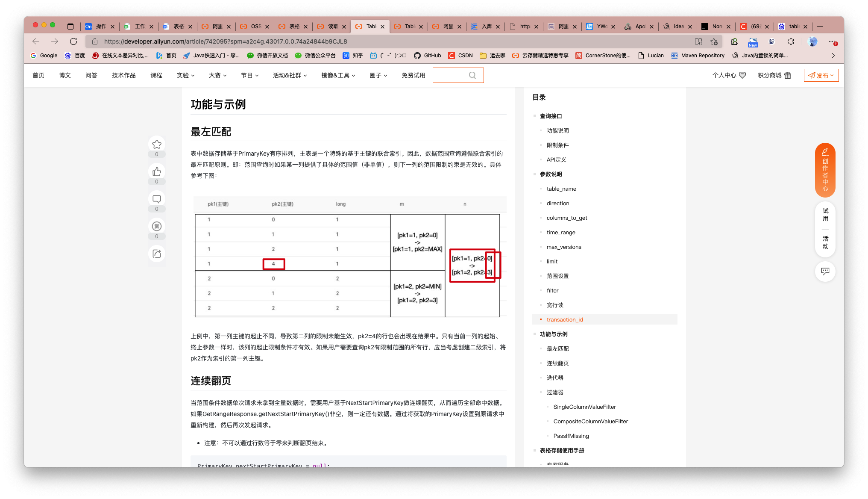Click the share article icon

click(x=157, y=254)
